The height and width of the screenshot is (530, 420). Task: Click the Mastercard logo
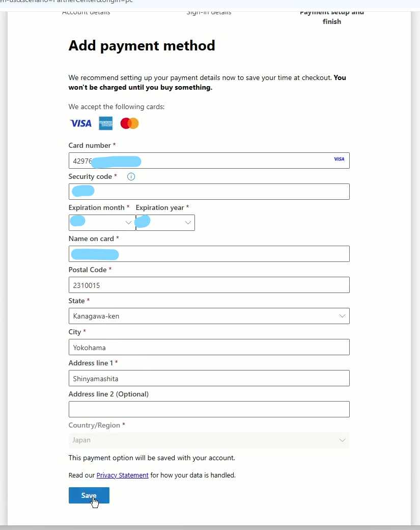pyautogui.click(x=129, y=123)
